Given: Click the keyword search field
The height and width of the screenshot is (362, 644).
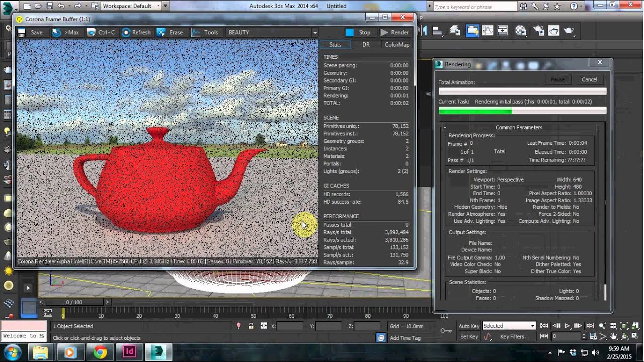Looking at the screenshot, I should tap(474, 7).
